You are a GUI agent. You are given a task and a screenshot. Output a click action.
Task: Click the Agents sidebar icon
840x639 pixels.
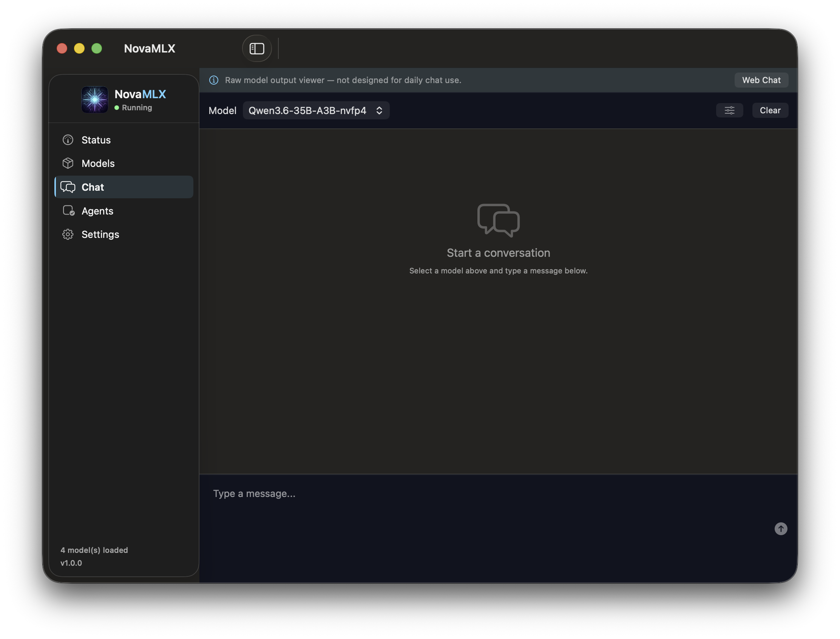pos(68,211)
